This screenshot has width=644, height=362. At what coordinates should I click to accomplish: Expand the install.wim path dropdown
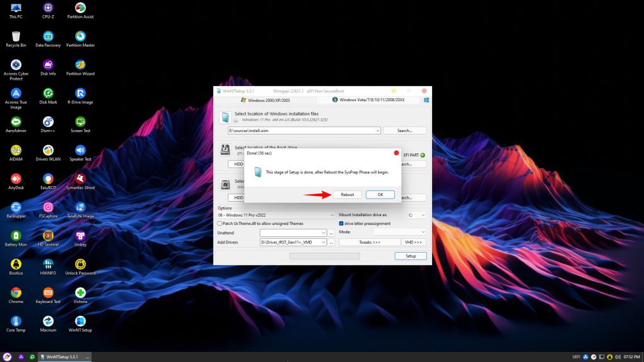coord(377,131)
